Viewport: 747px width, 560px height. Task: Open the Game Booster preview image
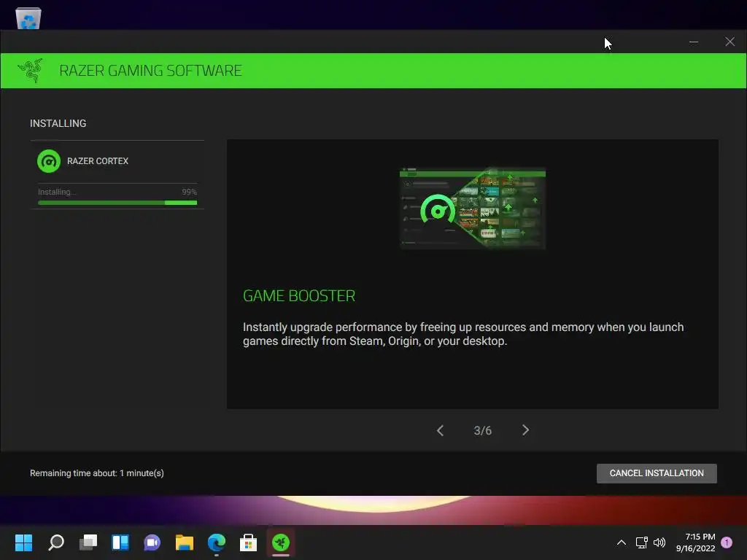473,208
